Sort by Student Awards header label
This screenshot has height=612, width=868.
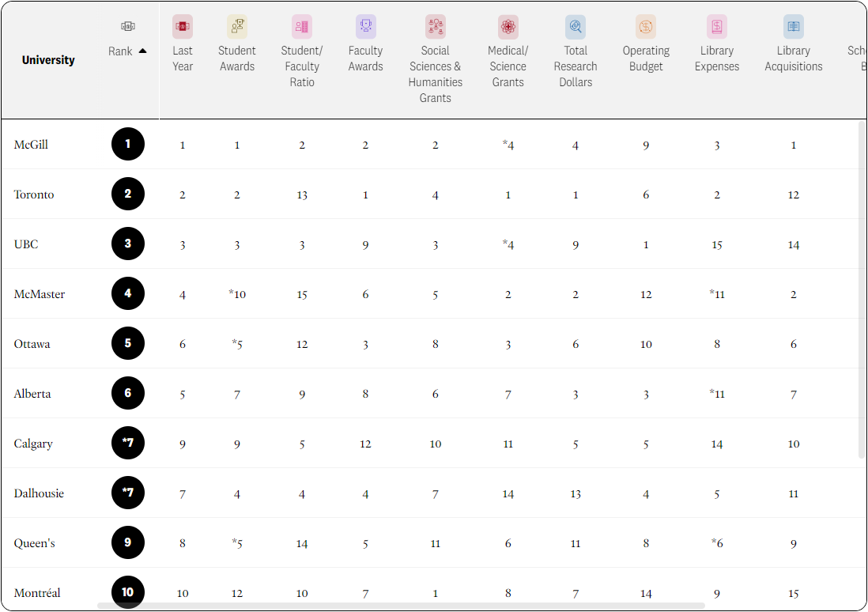point(237,59)
